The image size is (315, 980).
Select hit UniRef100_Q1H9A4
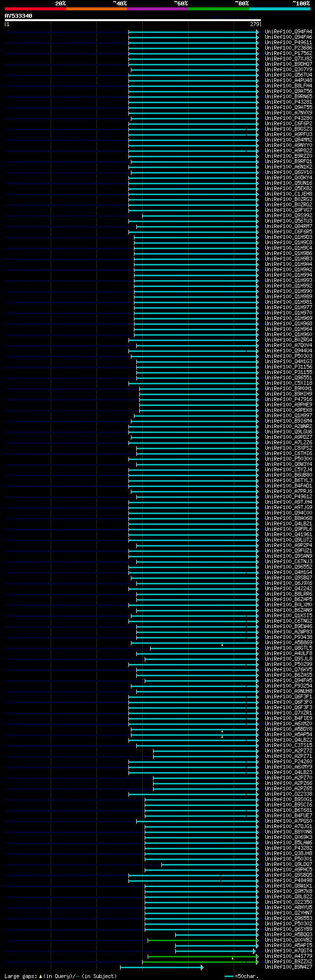(288, 264)
